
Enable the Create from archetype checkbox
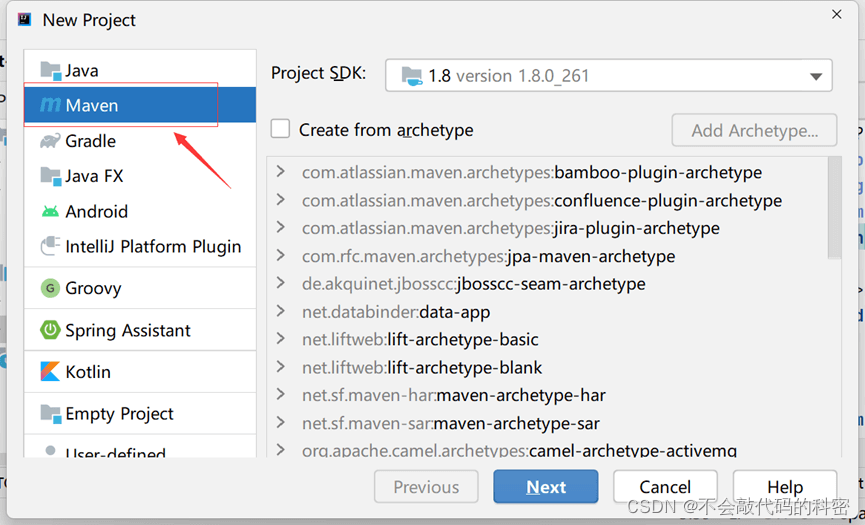(281, 129)
